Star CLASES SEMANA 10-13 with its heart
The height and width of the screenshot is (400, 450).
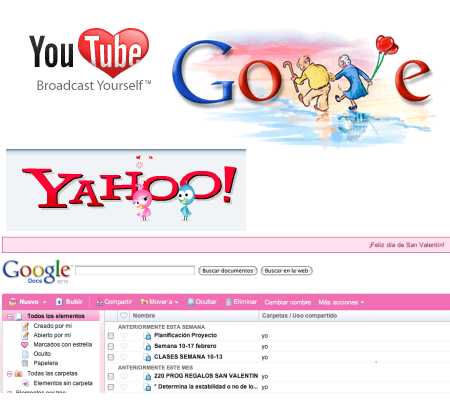click(x=124, y=357)
